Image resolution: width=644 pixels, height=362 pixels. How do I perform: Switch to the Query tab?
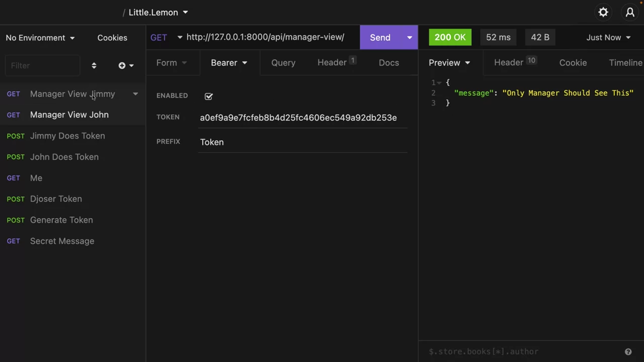pyautogui.click(x=283, y=63)
